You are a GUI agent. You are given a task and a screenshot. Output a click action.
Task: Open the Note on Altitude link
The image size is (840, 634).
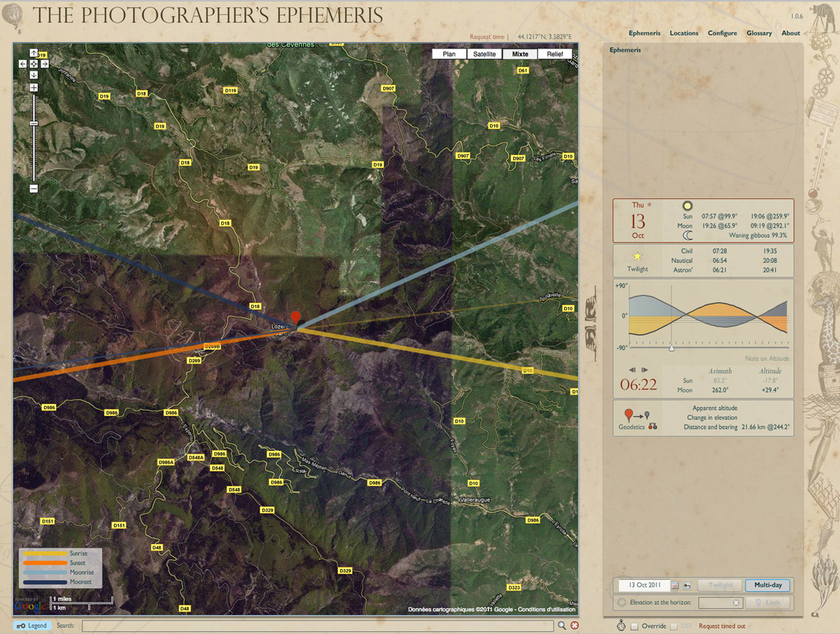pyautogui.click(x=767, y=358)
